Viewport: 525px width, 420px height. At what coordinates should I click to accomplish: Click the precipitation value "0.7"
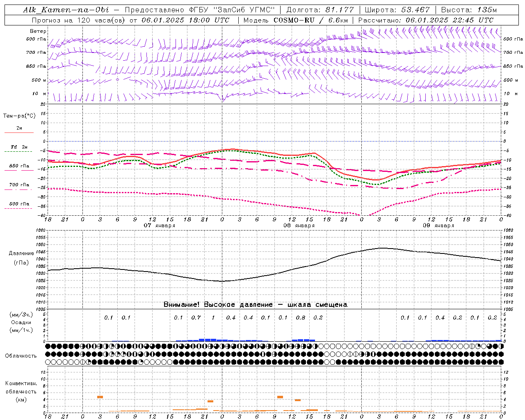click(196, 317)
